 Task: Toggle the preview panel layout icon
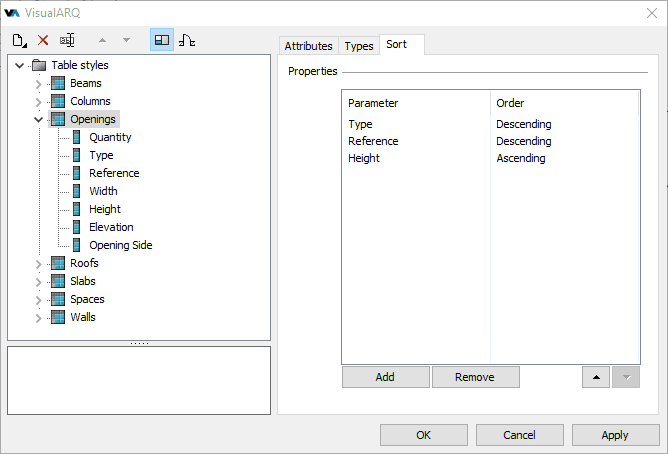pos(162,40)
